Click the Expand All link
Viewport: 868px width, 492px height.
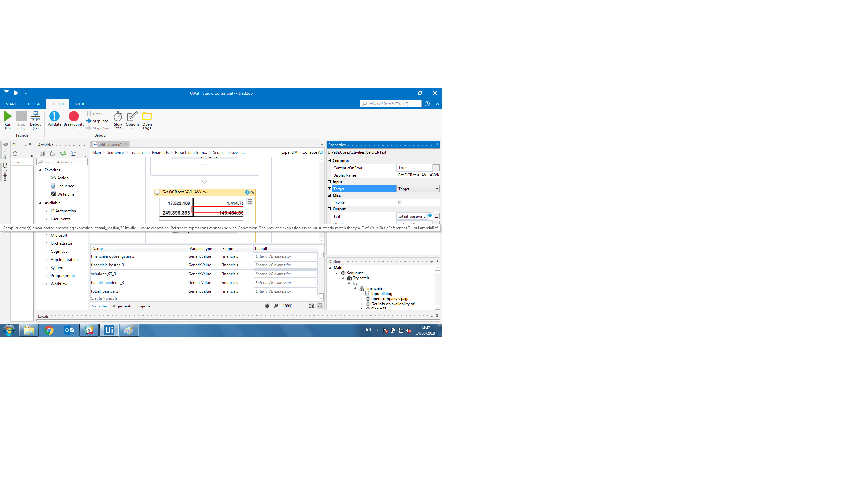[x=290, y=153]
